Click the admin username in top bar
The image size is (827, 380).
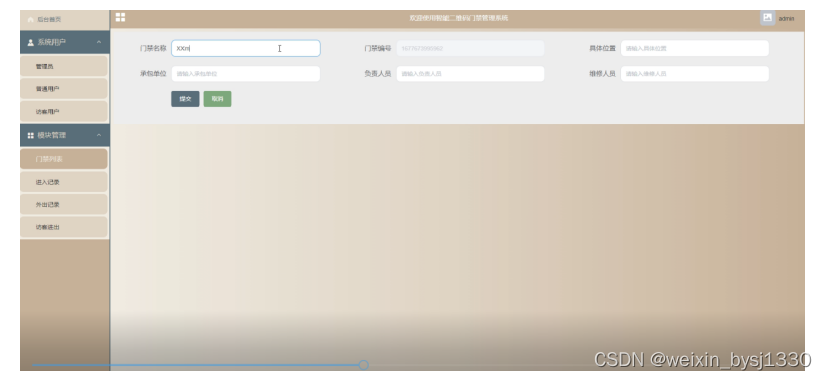click(x=786, y=18)
